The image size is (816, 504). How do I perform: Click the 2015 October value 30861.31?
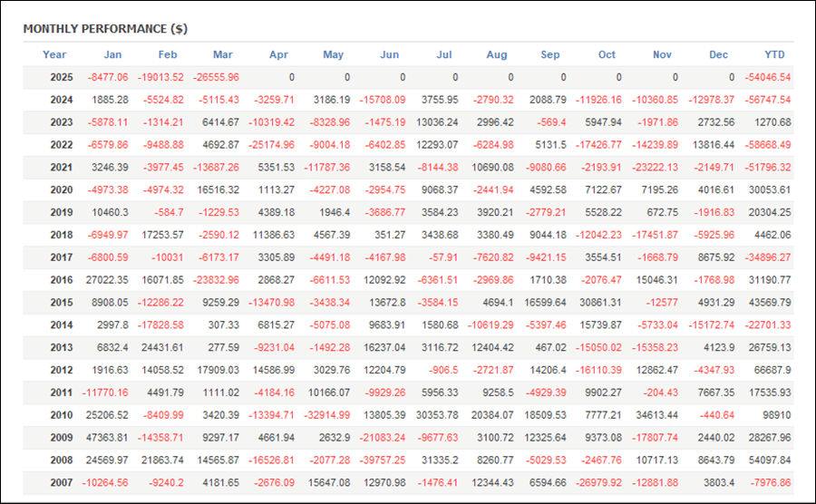600,302
